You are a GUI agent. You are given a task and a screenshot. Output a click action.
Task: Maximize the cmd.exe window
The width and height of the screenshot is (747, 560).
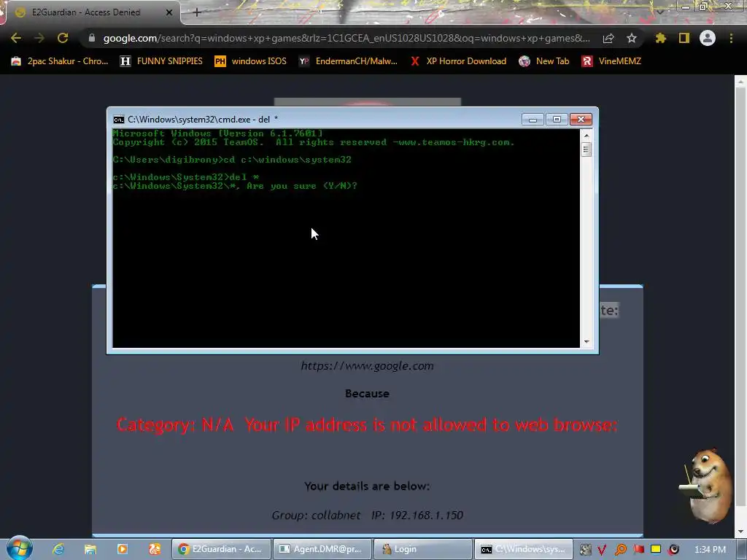557,119
